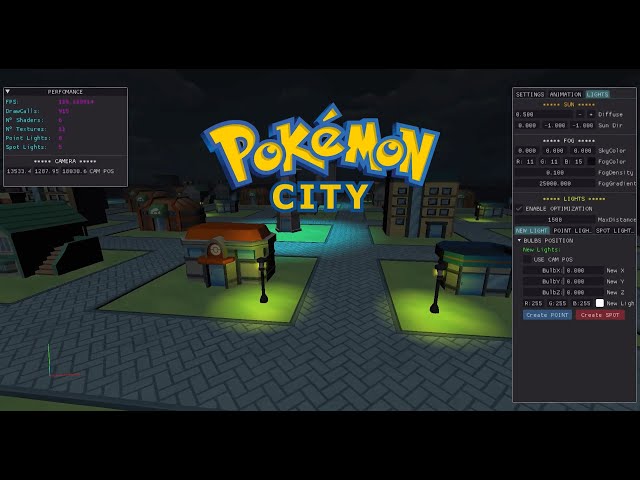Click the new light B:255 field
This screenshot has height=480, width=640.
[581, 303]
